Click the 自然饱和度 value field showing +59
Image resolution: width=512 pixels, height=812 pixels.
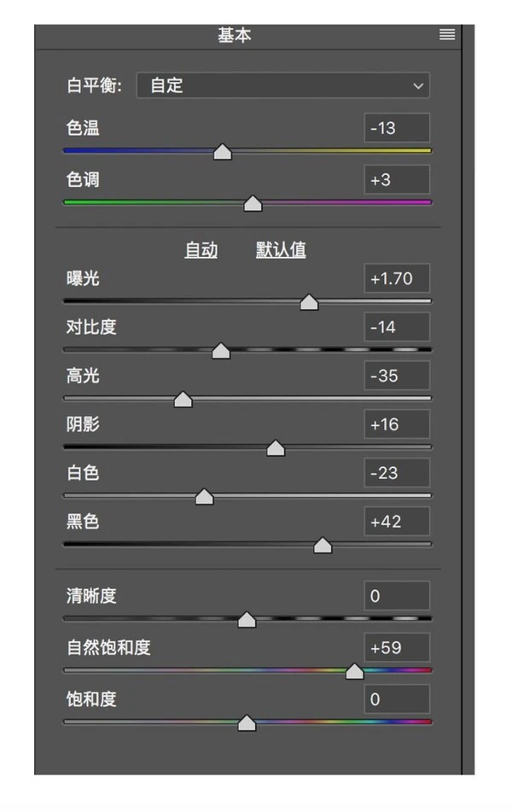396,647
